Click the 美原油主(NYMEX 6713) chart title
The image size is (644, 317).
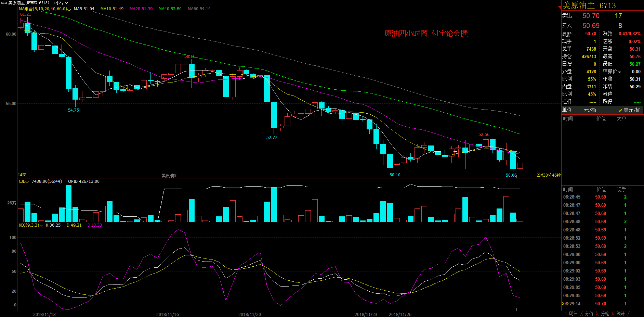pyautogui.click(x=29, y=3)
